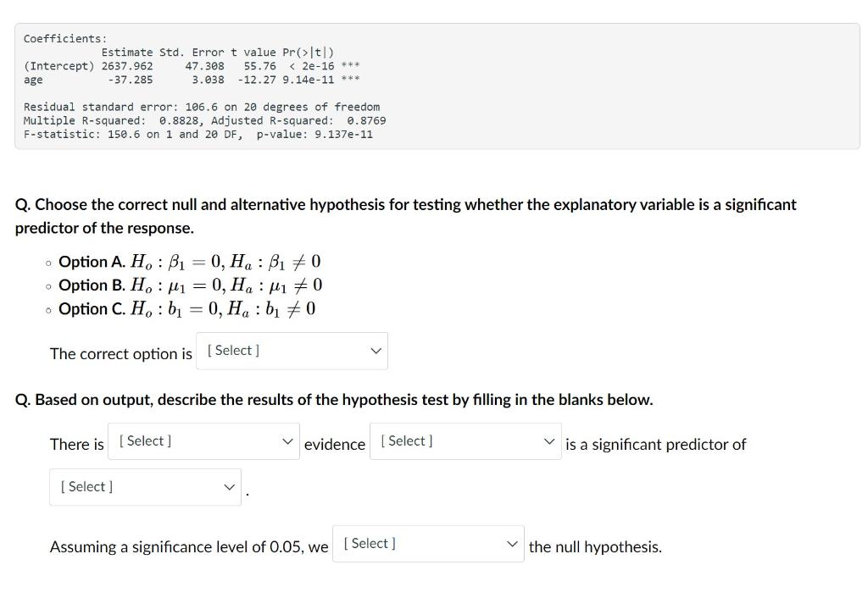
Task: Select the Option C radio bullet
Action: click(x=47, y=309)
